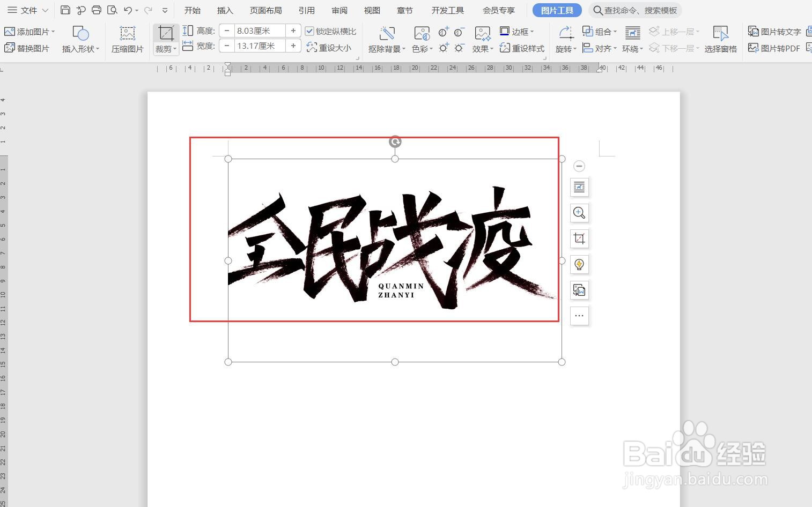Increase picture brightness with the brightness-plus icon

444,48
